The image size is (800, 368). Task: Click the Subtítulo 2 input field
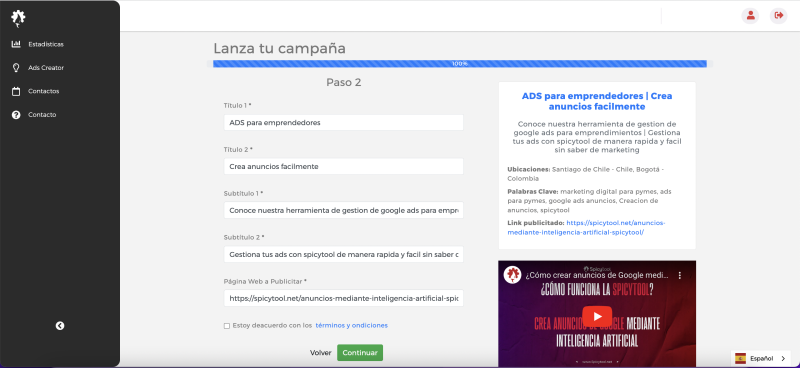(x=343, y=254)
